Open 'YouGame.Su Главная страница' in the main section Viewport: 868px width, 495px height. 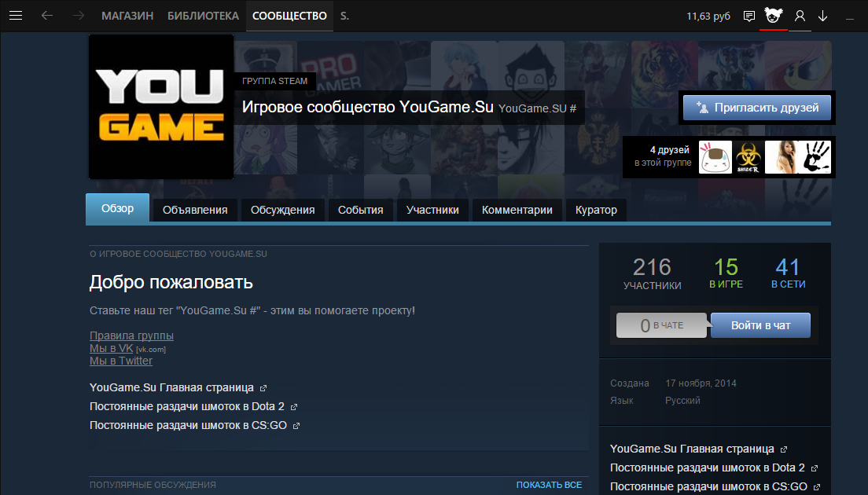point(171,387)
